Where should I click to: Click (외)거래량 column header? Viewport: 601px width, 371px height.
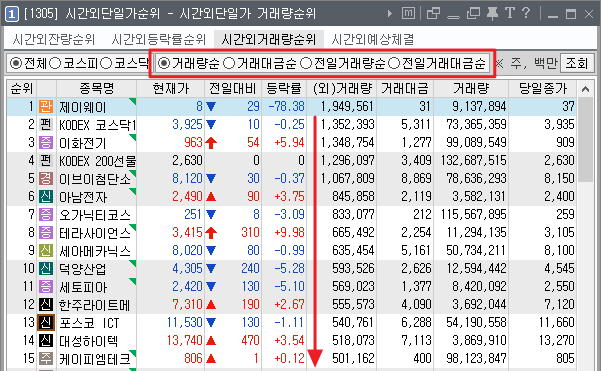coord(342,89)
